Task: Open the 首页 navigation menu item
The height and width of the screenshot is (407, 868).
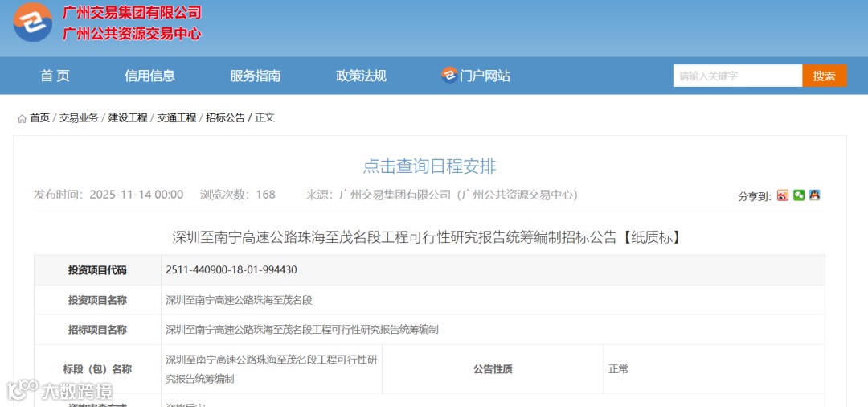Action: 55,76
